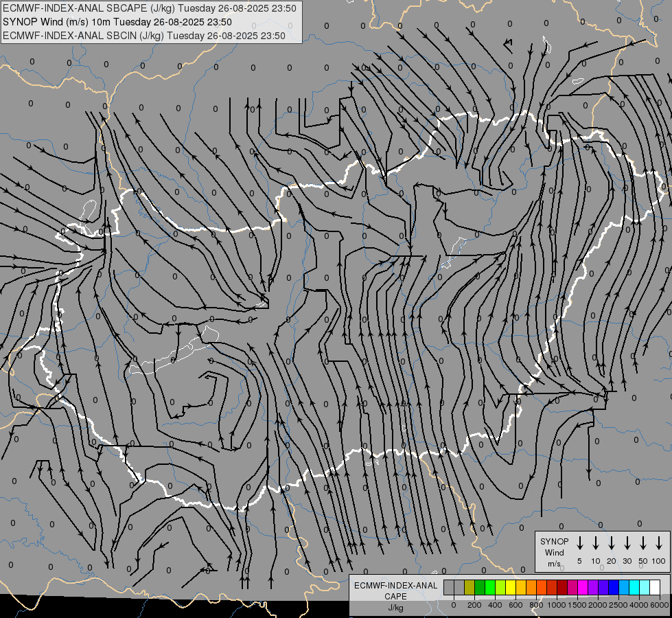Pick the dark green CAPE legend swatch
The width and height of the screenshot is (672, 618).
(x=480, y=588)
